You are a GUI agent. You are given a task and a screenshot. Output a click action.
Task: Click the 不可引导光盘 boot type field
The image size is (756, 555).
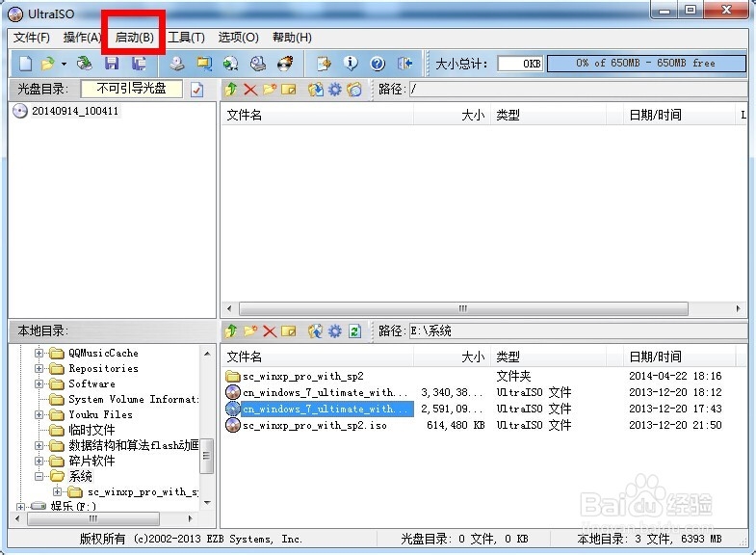[132, 89]
